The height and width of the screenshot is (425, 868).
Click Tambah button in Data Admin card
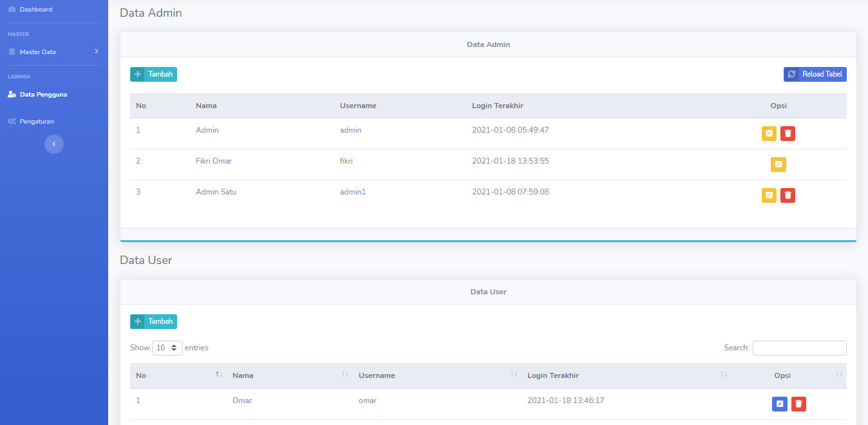point(153,74)
